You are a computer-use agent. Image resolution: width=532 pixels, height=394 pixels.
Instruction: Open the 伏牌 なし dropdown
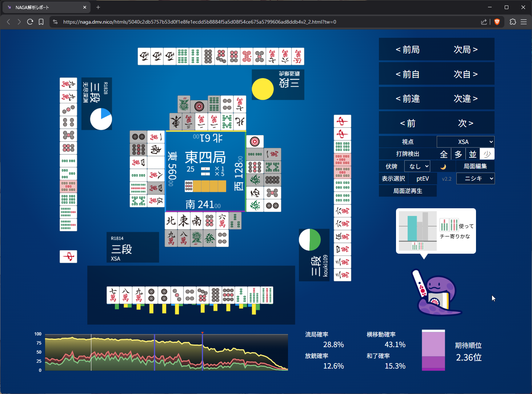pos(417,166)
